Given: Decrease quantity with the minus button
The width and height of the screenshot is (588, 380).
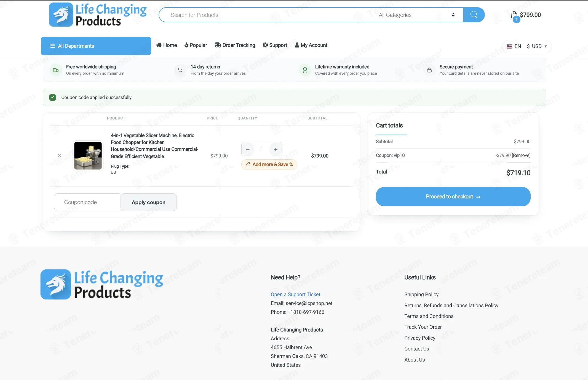Looking at the screenshot, I should tap(248, 149).
